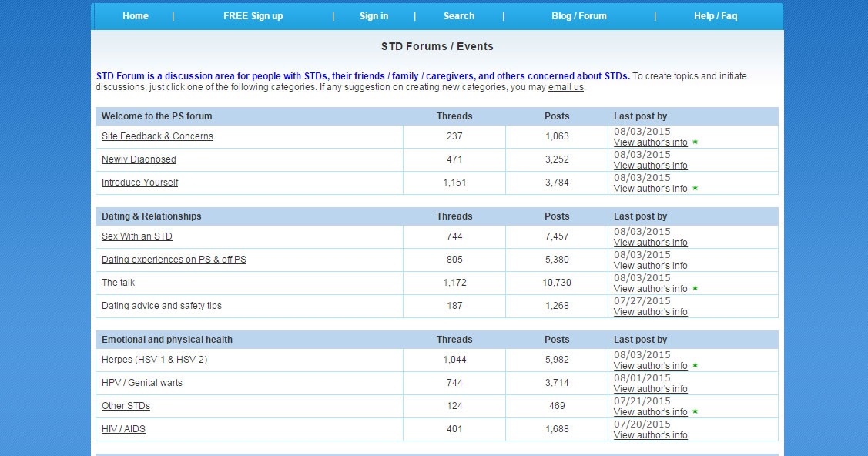Open the Newly Diagnosed forum
Image resolution: width=868 pixels, height=456 pixels.
click(x=139, y=159)
